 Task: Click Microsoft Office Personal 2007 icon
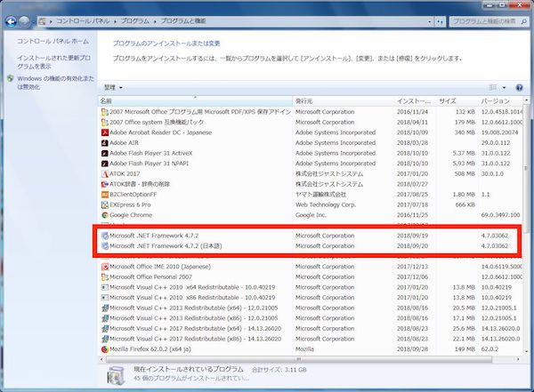(x=105, y=277)
